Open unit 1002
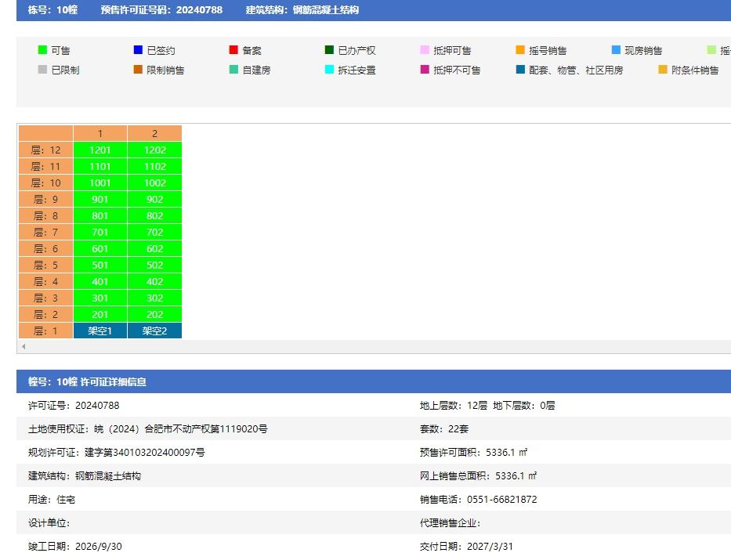The height and width of the screenshot is (560, 731). click(x=155, y=182)
